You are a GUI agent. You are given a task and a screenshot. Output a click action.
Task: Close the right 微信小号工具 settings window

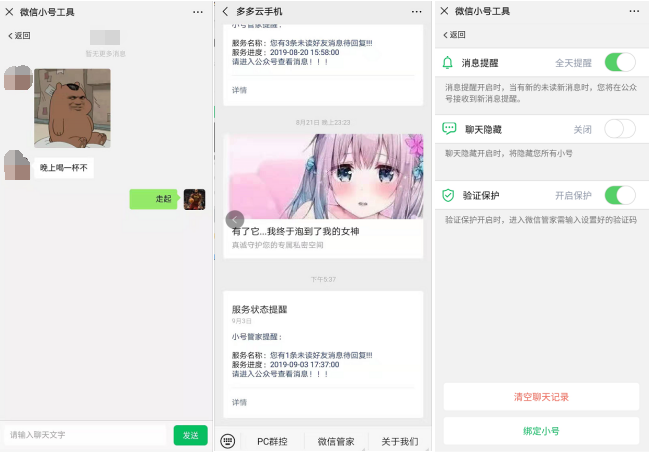444,11
